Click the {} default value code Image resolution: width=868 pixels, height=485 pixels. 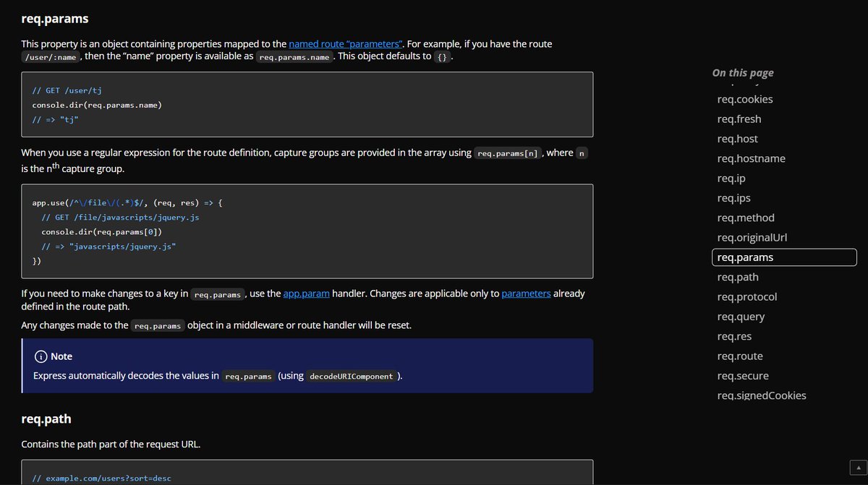pyautogui.click(x=442, y=56)
